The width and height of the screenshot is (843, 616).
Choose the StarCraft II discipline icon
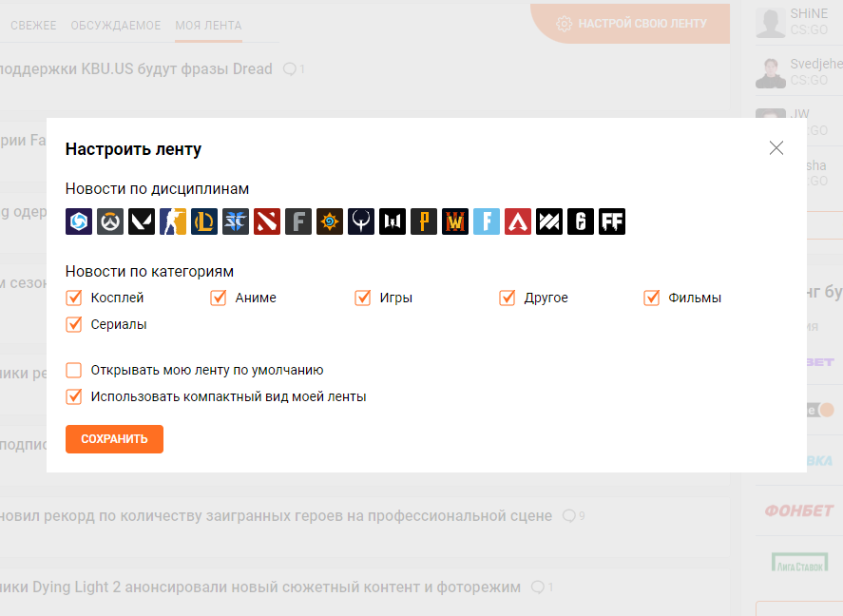pos(236,221)
